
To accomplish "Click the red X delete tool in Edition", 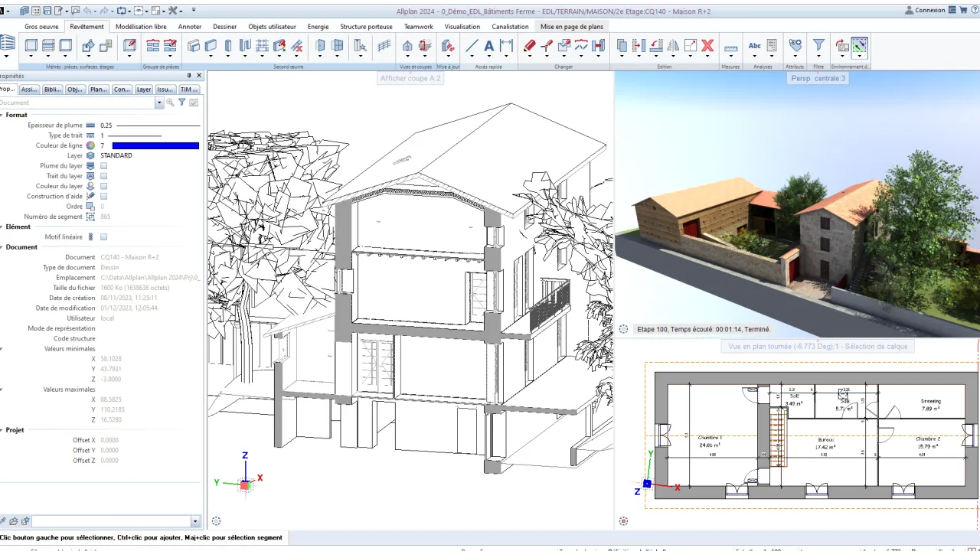I will pyautogui.click(x=707, y=46).
